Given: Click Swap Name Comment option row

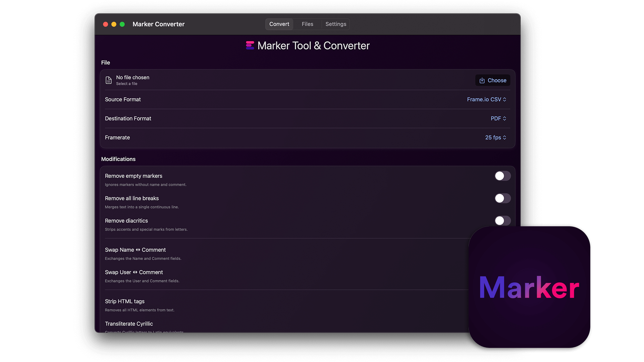Looking at the screenshot, I should click(x=136, y=250).
